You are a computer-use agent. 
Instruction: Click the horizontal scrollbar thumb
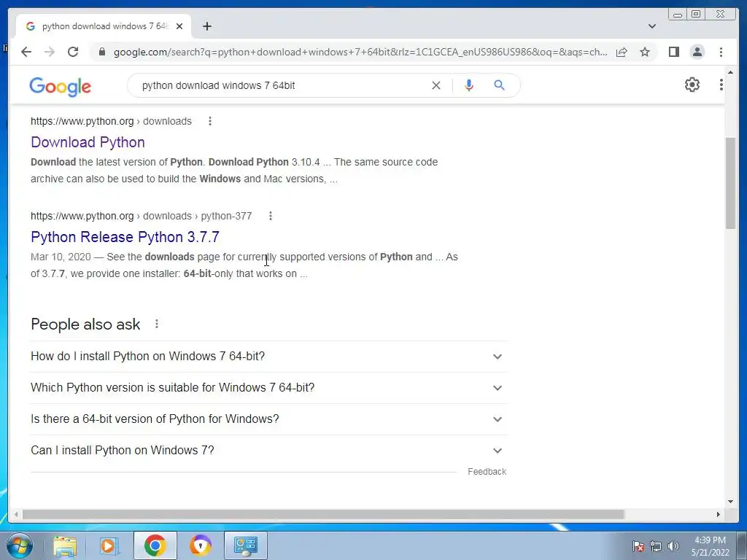tap(323, 514)
